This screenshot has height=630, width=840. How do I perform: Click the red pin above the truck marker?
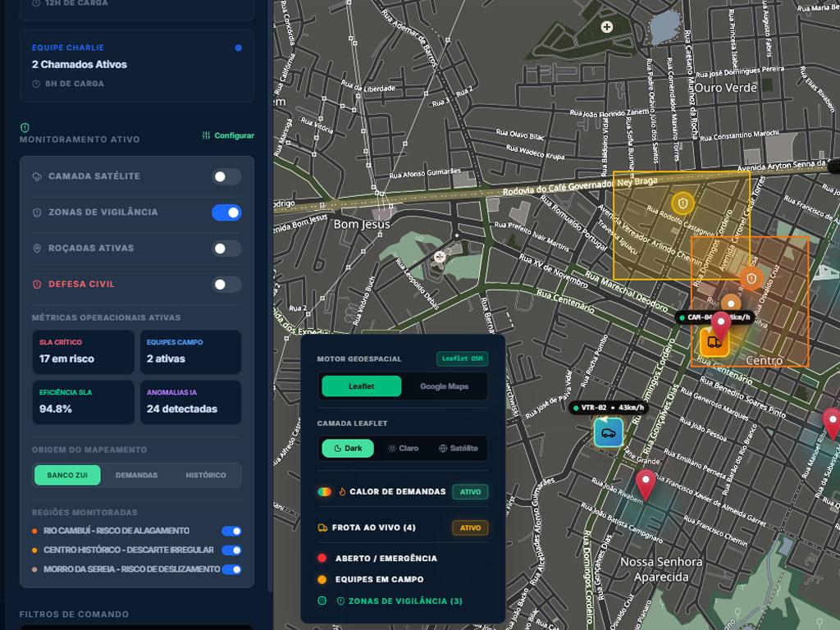point(720,326)
